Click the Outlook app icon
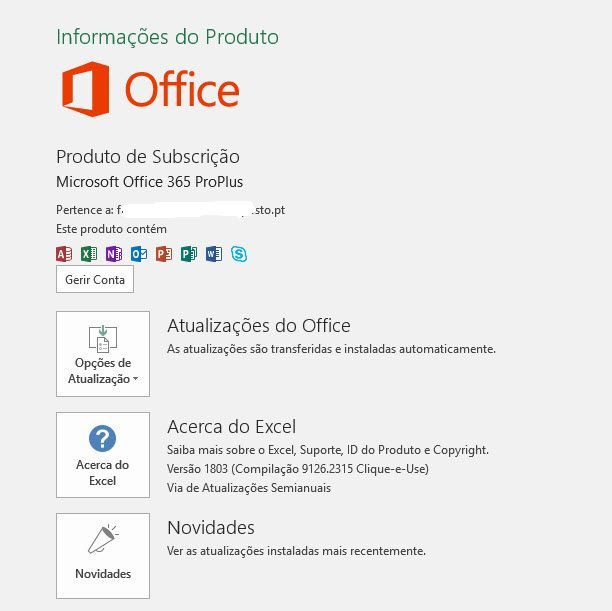The width and height of the screenshot is (612, 611). click(x=139, y=254)
